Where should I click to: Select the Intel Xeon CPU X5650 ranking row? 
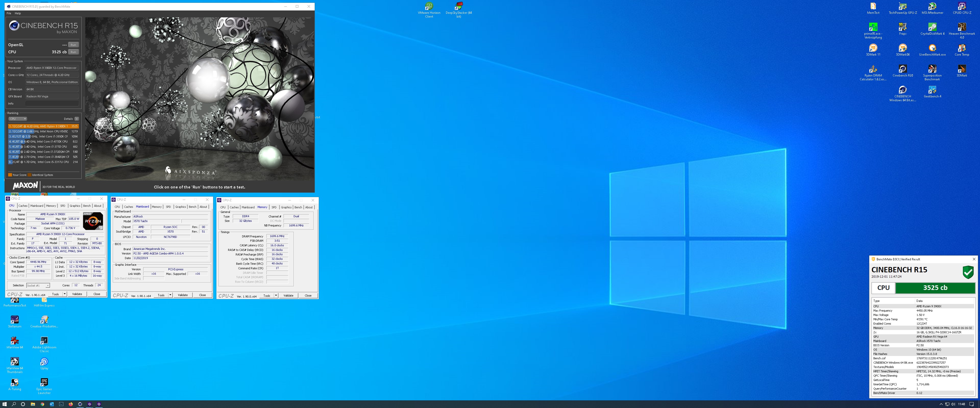coord(43,131)
